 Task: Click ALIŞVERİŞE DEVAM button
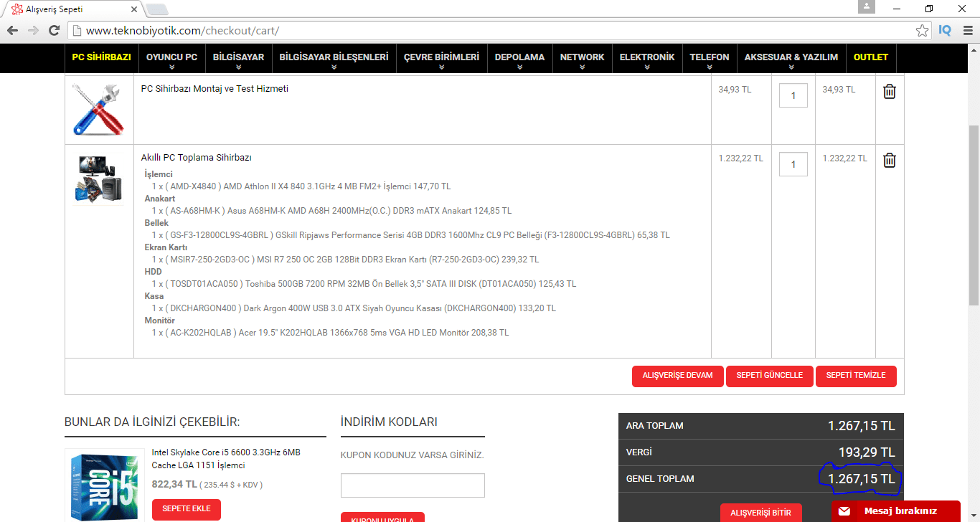(677, 376)
